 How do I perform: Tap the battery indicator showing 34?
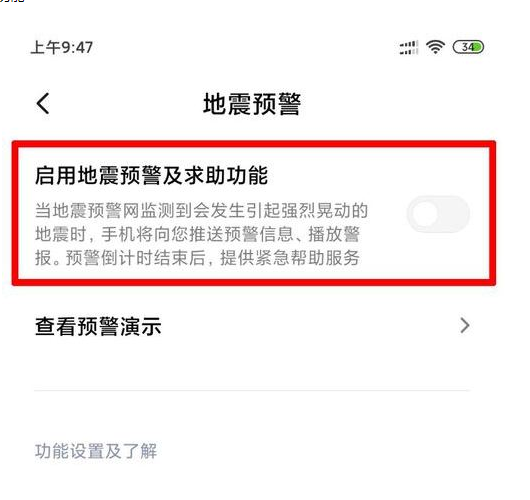pos(468,47)
